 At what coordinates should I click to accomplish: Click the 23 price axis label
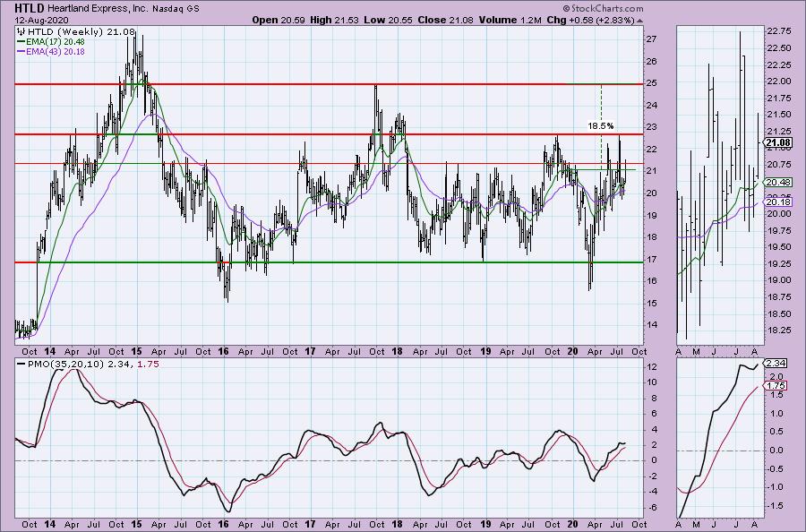pos(651,127)
